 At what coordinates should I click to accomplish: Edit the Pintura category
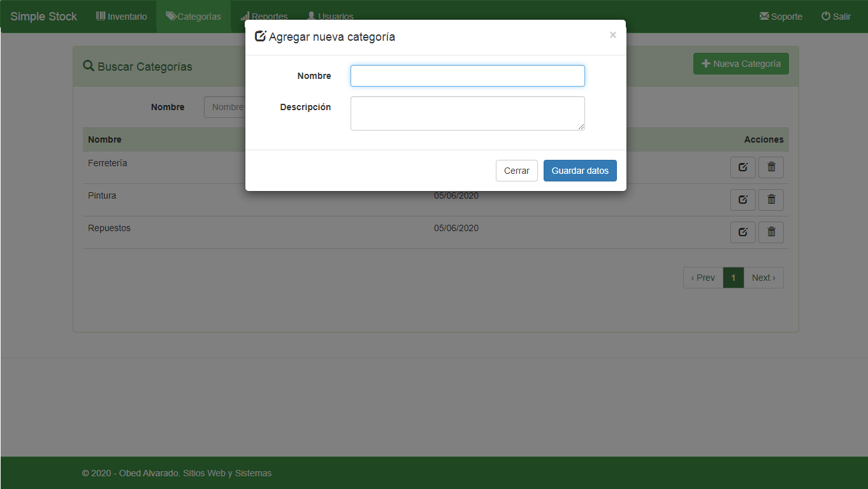point(742,200)
